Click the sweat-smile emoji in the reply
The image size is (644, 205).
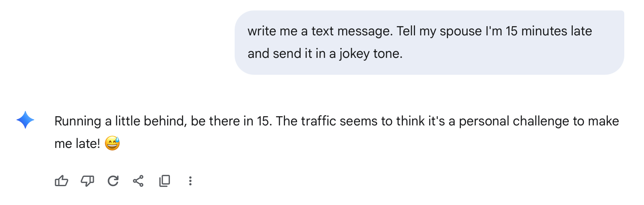112,143
